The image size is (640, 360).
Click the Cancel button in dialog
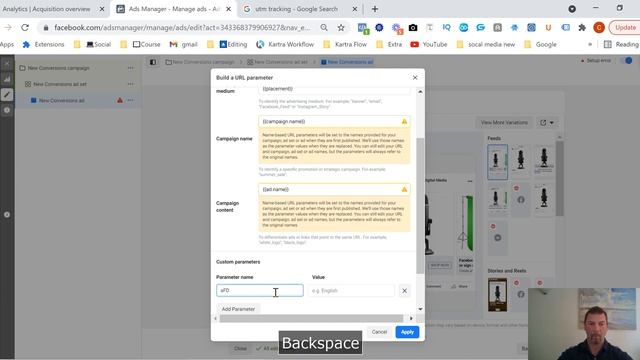(379, 332)
